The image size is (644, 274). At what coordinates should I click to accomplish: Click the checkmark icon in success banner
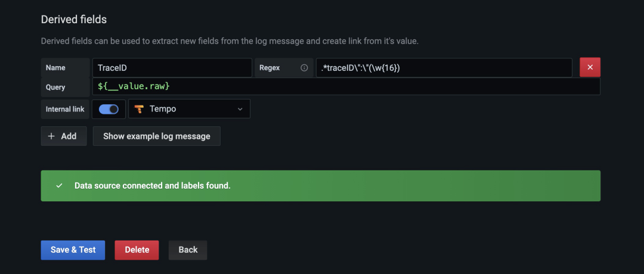pos(59,186)
